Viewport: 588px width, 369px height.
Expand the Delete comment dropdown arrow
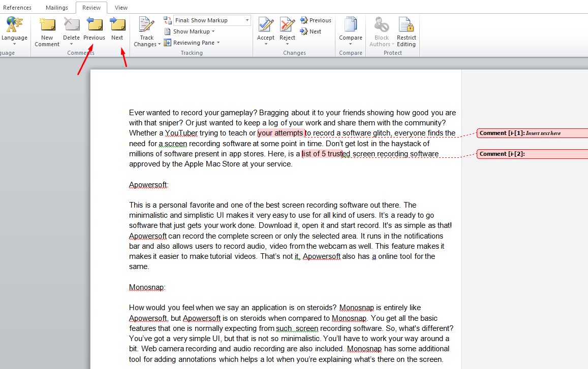71,44
